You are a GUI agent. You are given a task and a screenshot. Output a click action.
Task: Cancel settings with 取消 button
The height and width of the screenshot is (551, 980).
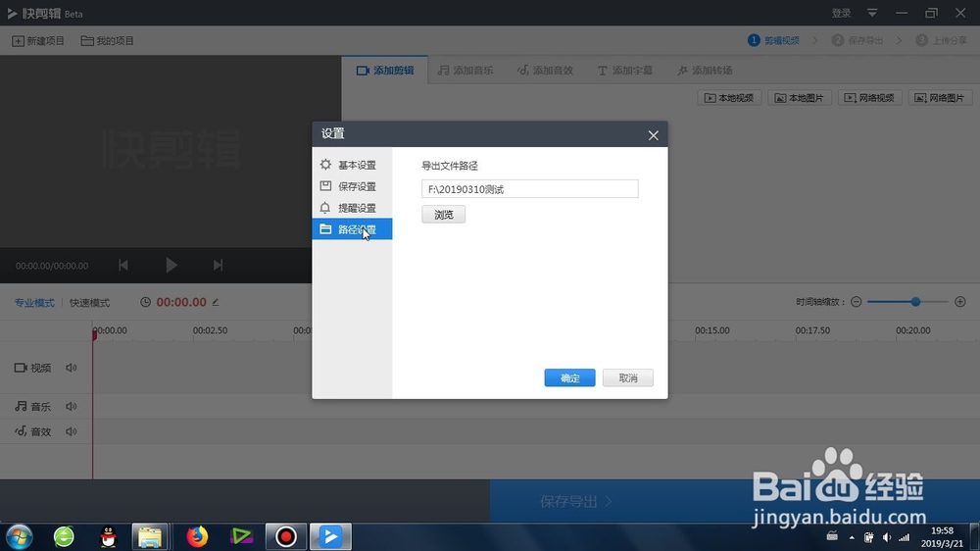pos(627,377)
